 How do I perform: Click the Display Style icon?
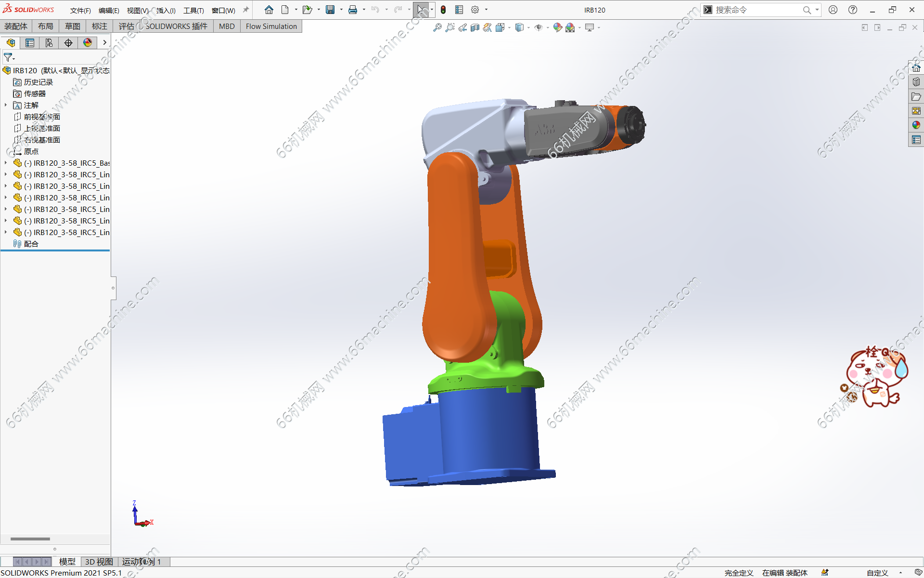coord(519,27)
